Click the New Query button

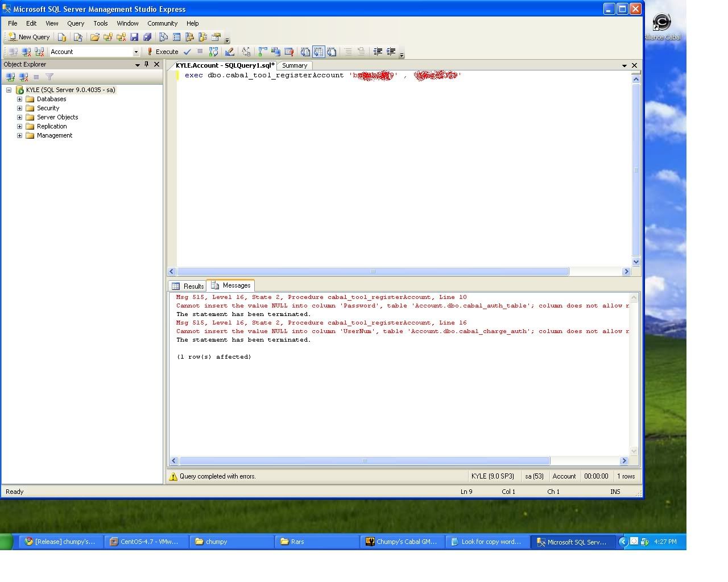point(29,37)
